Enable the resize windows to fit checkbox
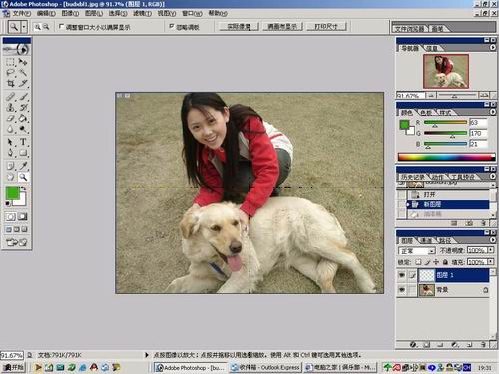499x374 pixels. click(x=61, y=26)
